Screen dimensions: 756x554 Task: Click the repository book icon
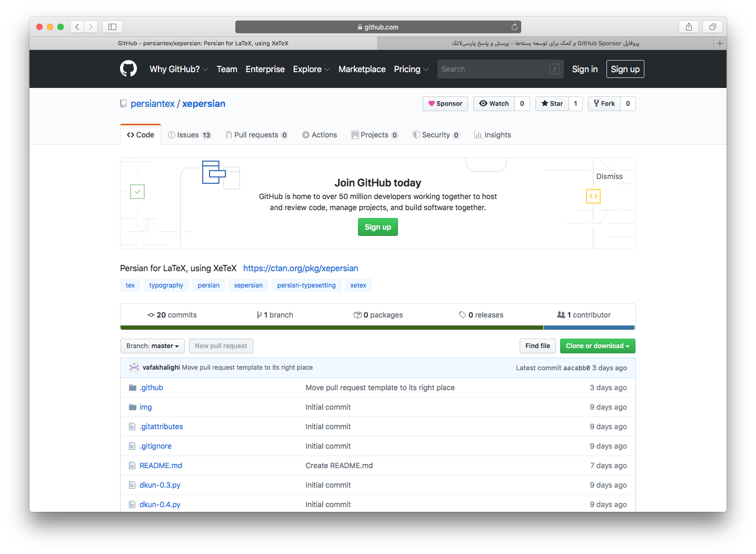point(123,104)
